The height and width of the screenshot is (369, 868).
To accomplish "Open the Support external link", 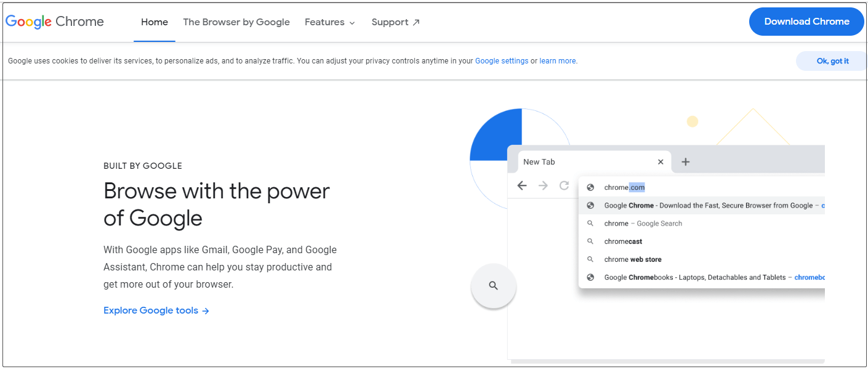I will (396, 22).
